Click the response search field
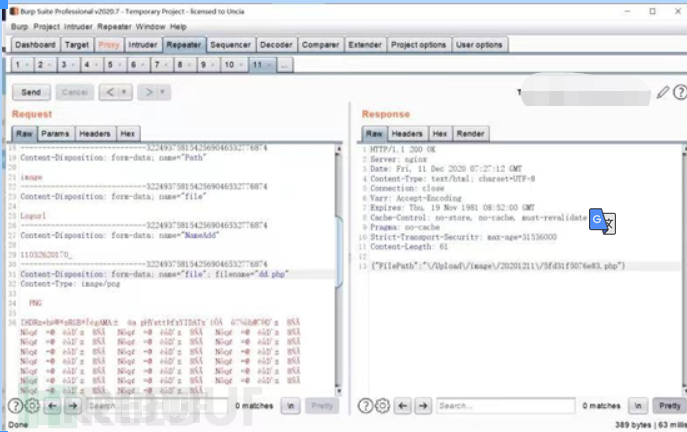 point(506,406)
